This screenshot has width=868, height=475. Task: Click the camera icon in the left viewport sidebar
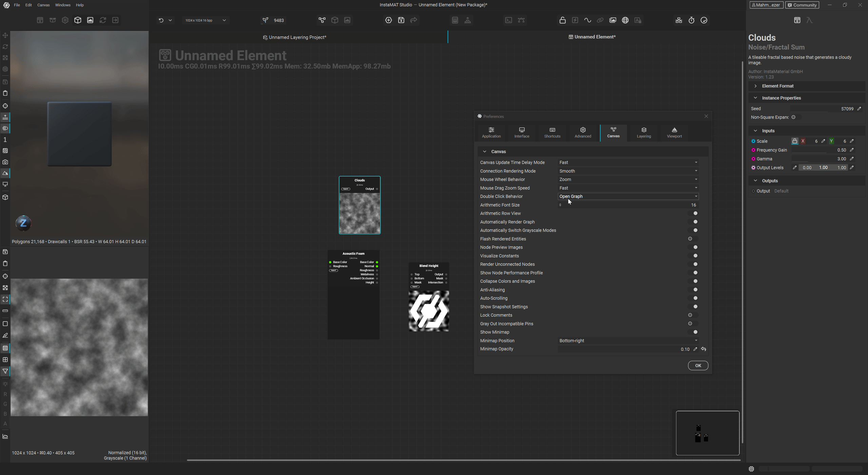pos(5,162)
